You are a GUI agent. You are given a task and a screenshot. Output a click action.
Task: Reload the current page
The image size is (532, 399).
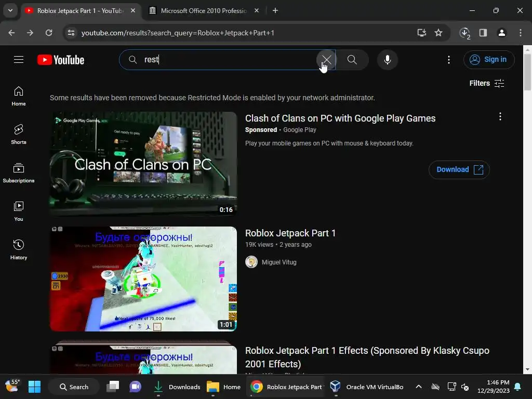point(49,33)
